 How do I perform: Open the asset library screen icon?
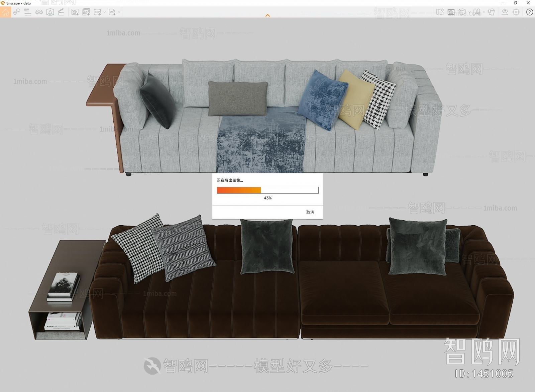[451, 12]
